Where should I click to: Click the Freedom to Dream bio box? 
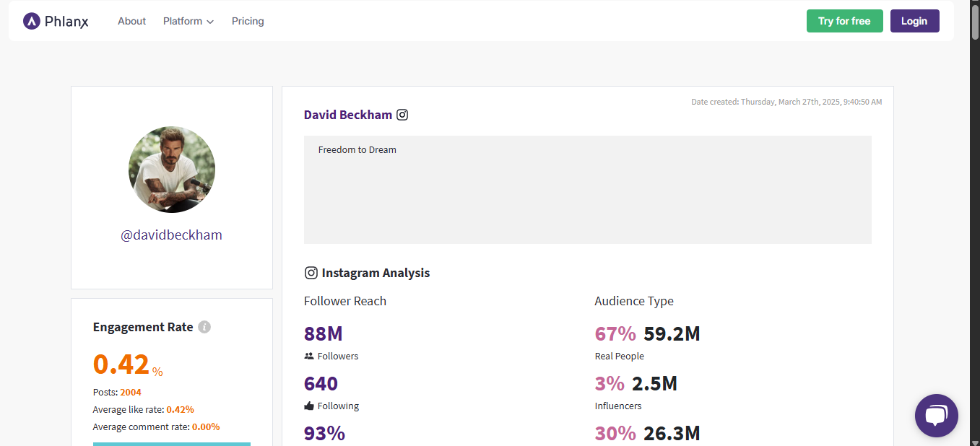tap(588, 190)
